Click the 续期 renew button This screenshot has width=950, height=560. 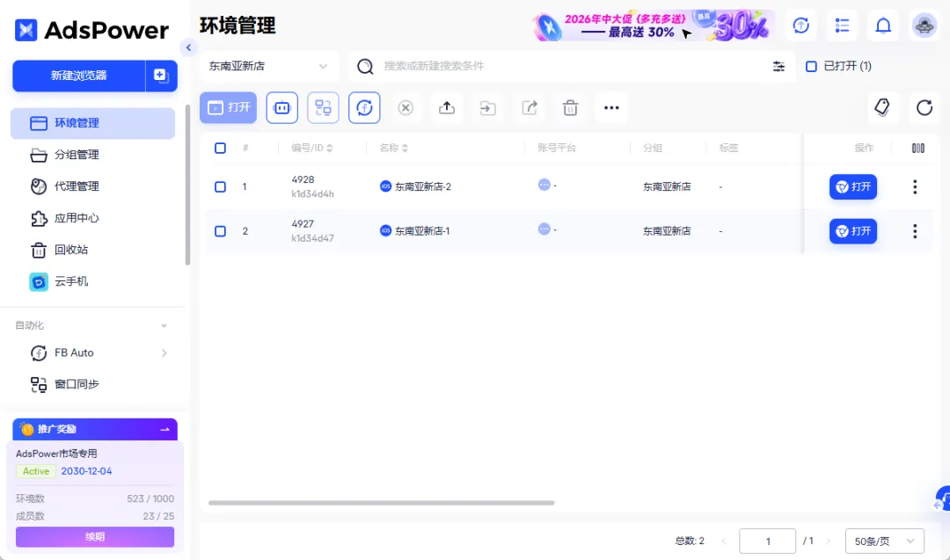pyautogui.click(x=95, y=537)
